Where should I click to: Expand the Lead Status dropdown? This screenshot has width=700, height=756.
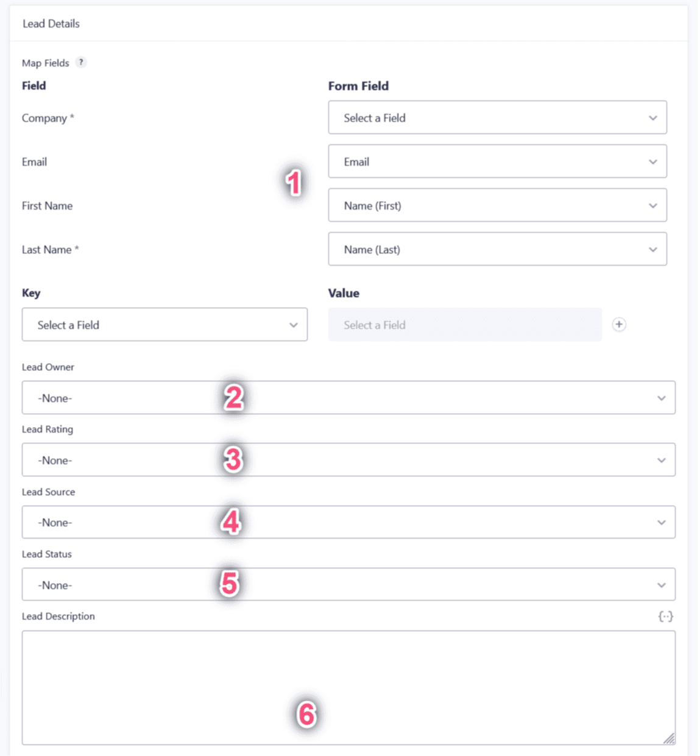348,584
